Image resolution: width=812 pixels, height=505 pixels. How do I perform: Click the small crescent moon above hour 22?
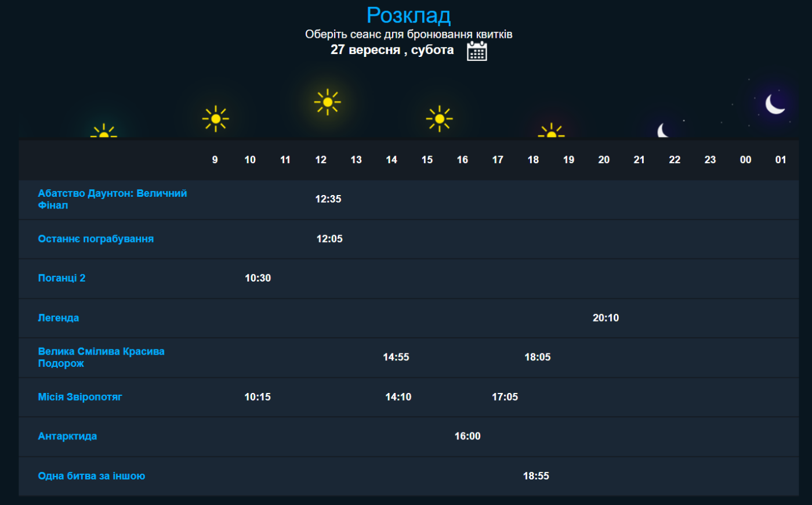pyautogui.click(x=663, y=131)
